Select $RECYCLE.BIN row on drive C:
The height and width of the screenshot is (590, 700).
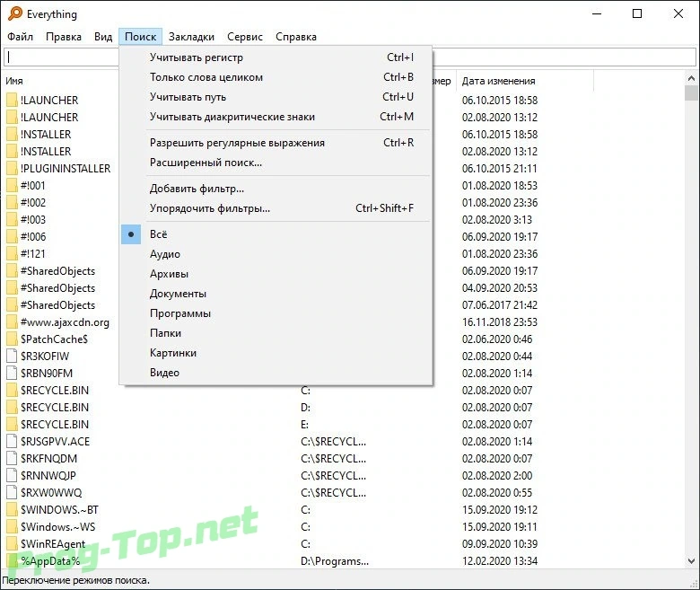[x=344, y=391]
